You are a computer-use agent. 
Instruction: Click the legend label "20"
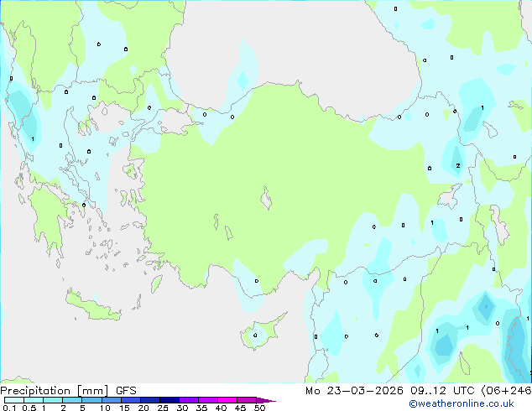143,408
